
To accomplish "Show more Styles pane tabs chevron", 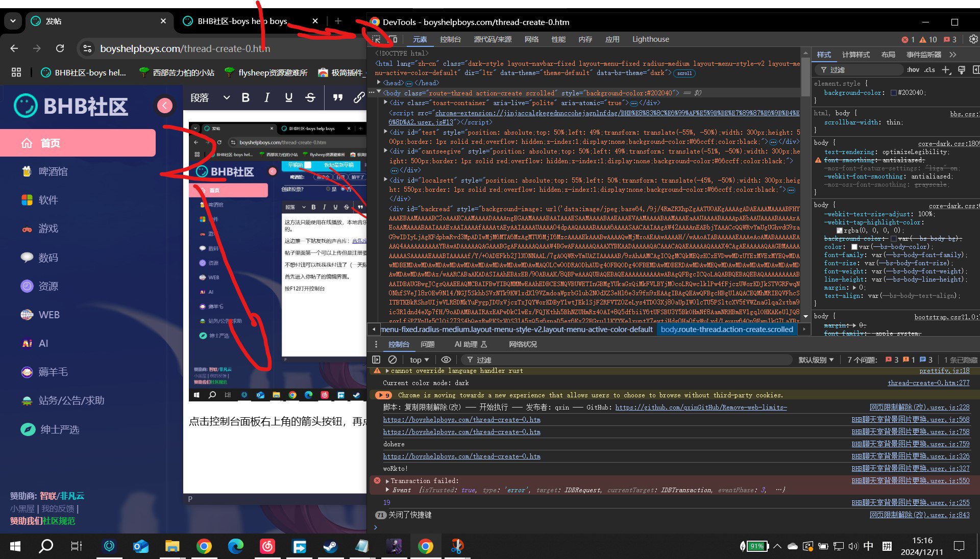I will 952,55.
